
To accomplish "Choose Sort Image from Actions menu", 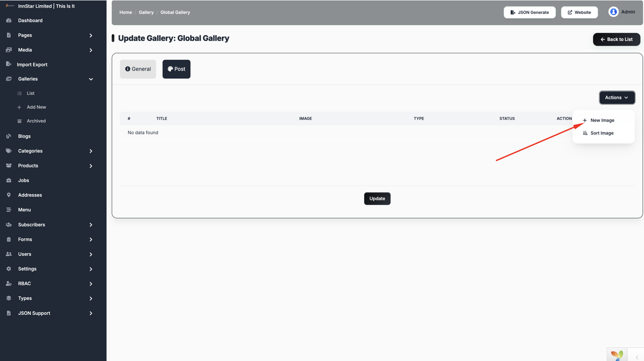I will coord(603,133).
